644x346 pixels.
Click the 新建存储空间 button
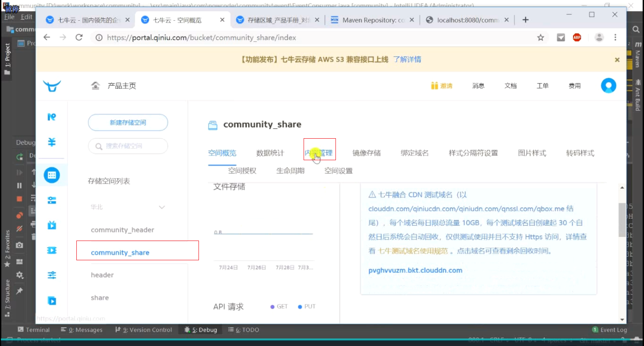128,123
